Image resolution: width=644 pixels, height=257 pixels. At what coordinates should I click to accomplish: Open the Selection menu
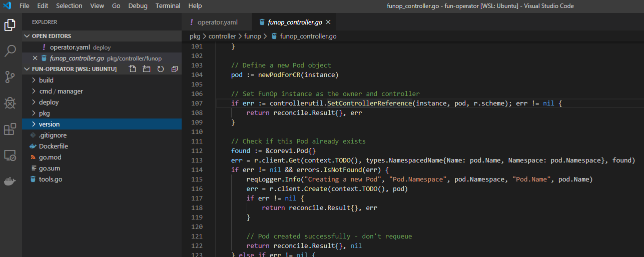pyautogui.click(x=69, y=6)
